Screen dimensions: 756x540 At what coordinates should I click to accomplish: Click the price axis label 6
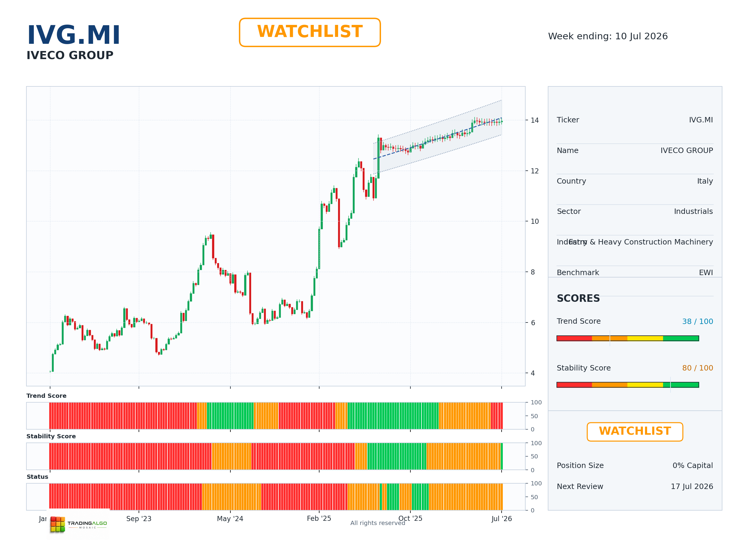click(x=532, y=323)
